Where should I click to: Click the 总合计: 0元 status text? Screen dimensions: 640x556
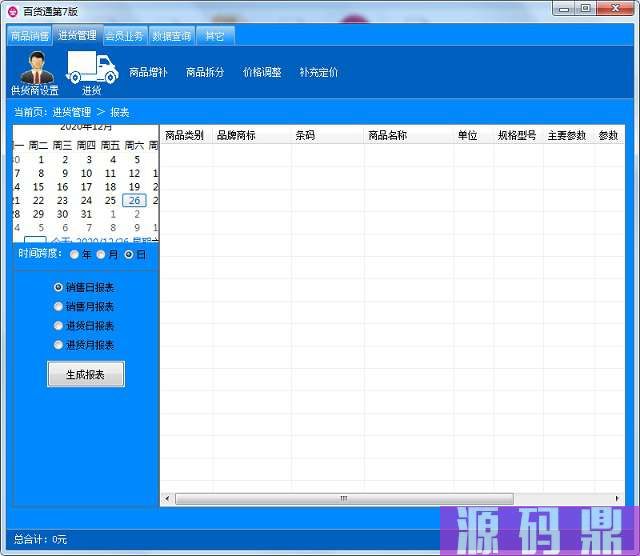(x=40, y=539)
